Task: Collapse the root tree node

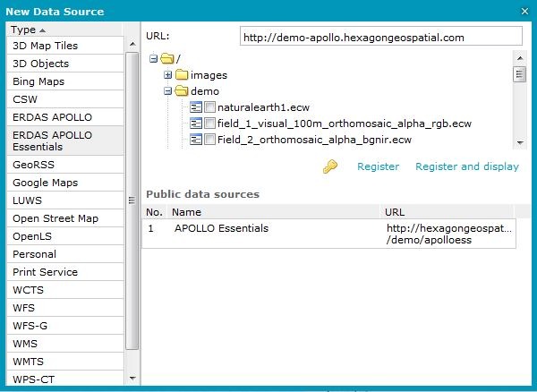Action: 153,59
